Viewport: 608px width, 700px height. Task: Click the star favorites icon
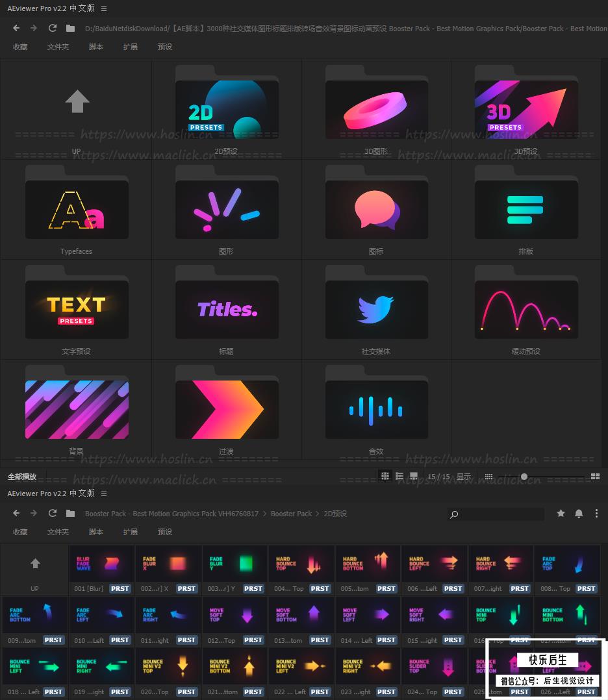click(x=561, y=514)
